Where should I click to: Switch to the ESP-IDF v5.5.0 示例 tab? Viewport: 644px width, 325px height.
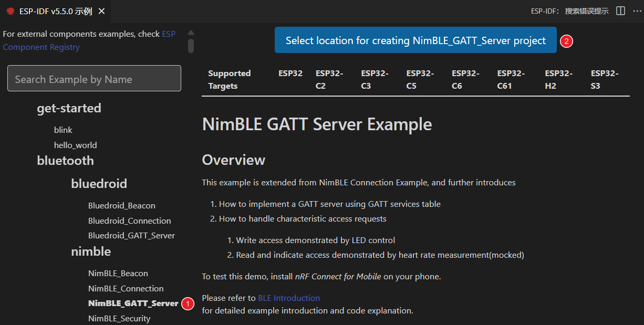click(x=55, y=11)
